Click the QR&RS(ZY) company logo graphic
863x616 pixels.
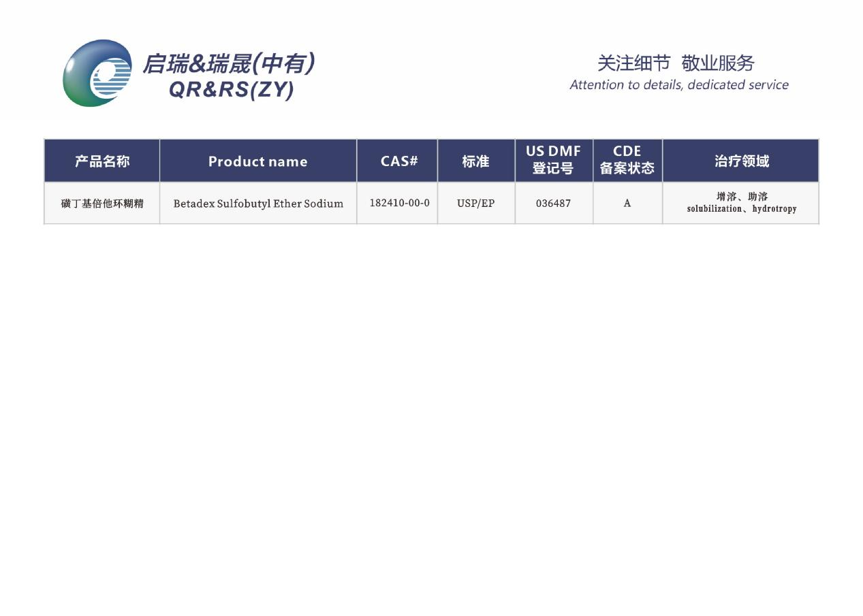(x=97, y=73)
